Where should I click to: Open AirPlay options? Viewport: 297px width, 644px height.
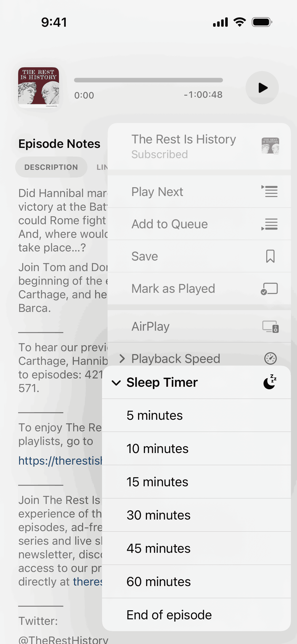tap(199, 326)
